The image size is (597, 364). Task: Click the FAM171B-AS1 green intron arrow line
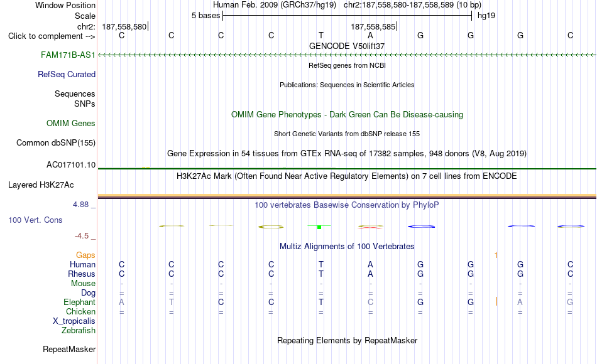point(347,55)
